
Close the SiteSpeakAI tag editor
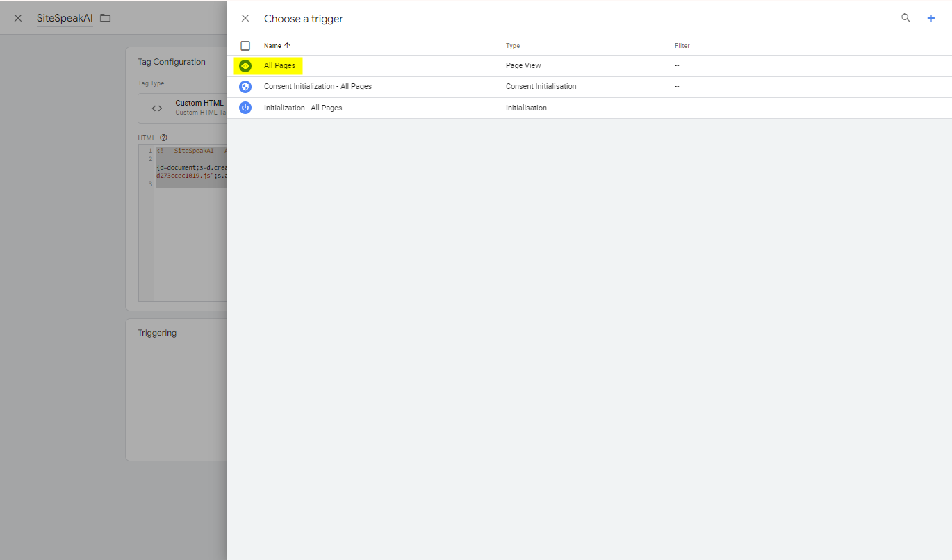pos(18,18)
